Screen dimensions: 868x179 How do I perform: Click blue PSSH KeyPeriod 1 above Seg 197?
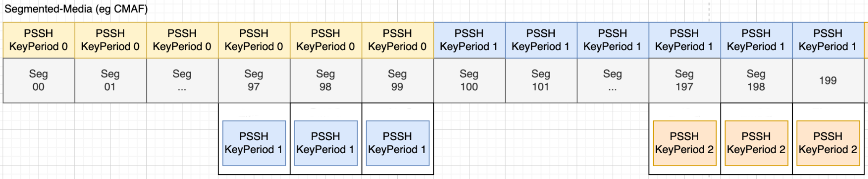click(685, 40)
